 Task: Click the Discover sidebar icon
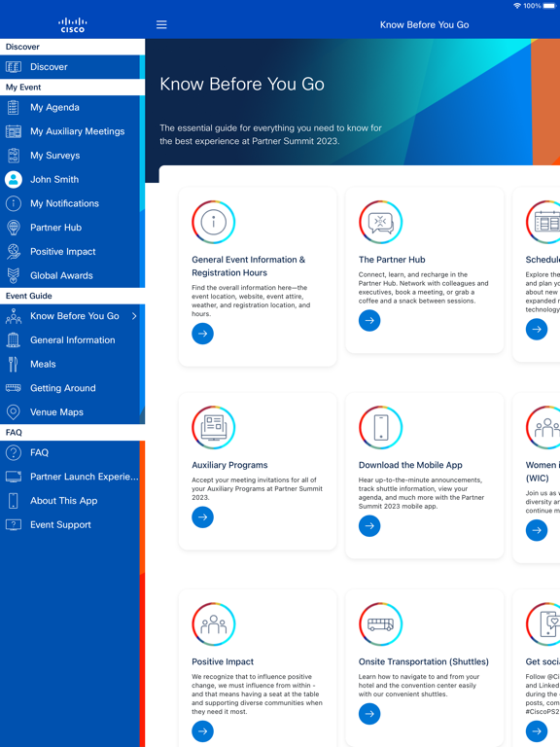14,67
